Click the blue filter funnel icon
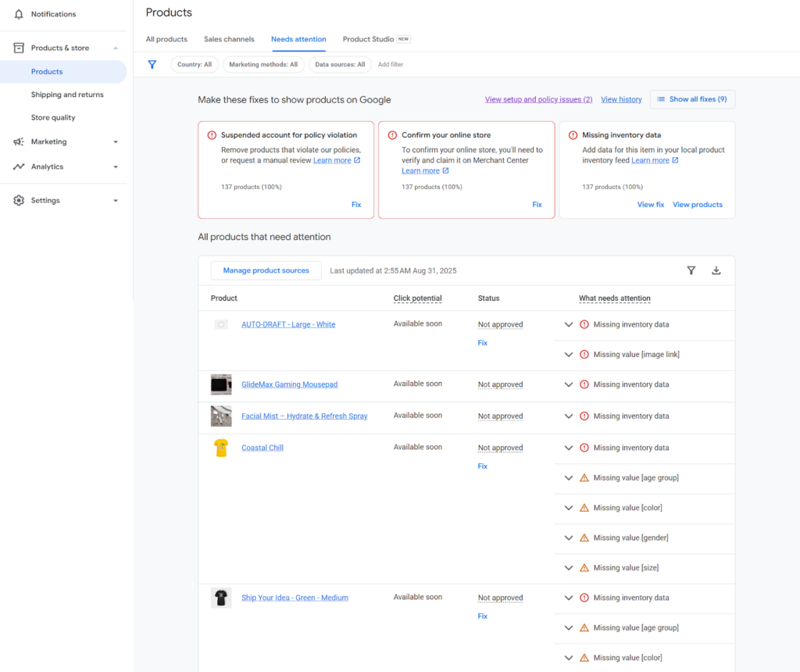The width and height of the screenshot is (800, 672). (x=152, y=64)
